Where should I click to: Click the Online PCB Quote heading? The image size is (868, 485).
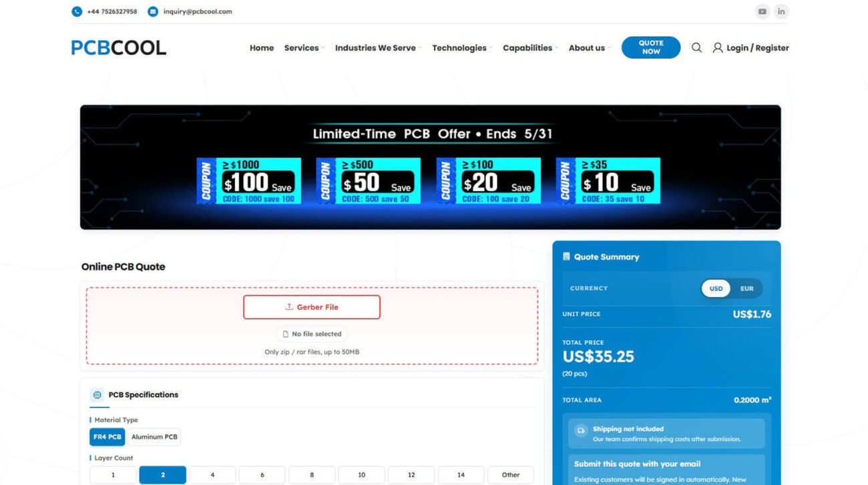coord(123,267)
